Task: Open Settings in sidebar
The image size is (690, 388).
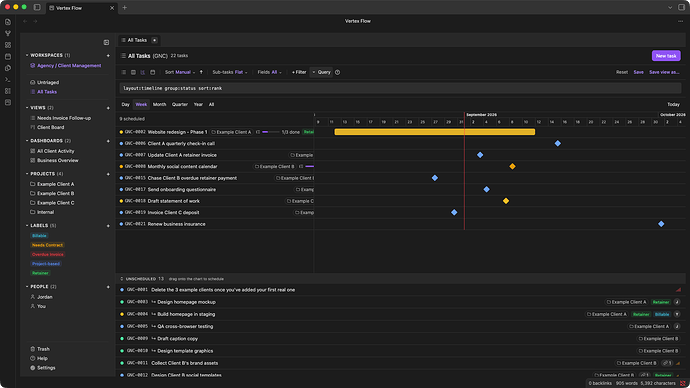Action: (43, 368)
